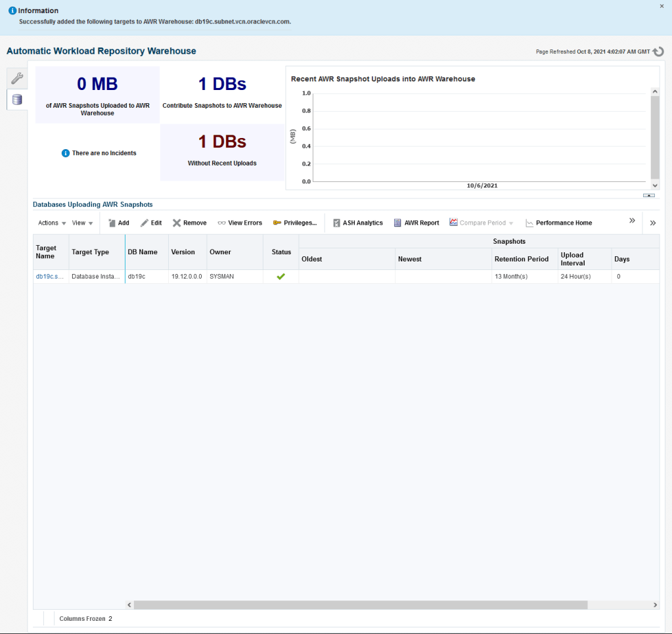Sort by the Status column header

[x=281, y=252]
